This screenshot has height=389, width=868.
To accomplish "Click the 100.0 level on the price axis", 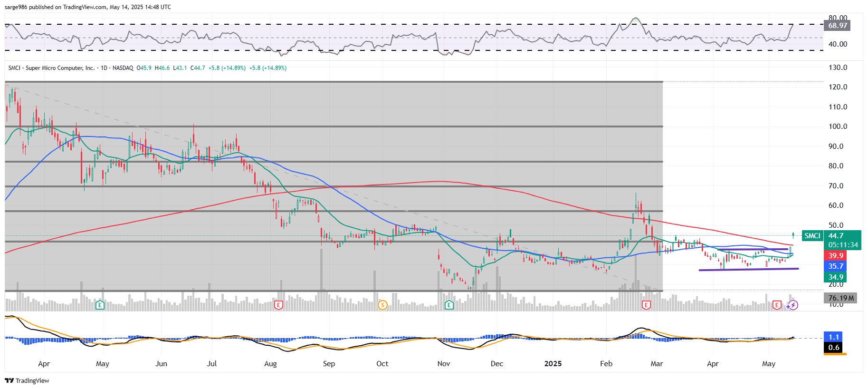I will [x=838, y=126].
